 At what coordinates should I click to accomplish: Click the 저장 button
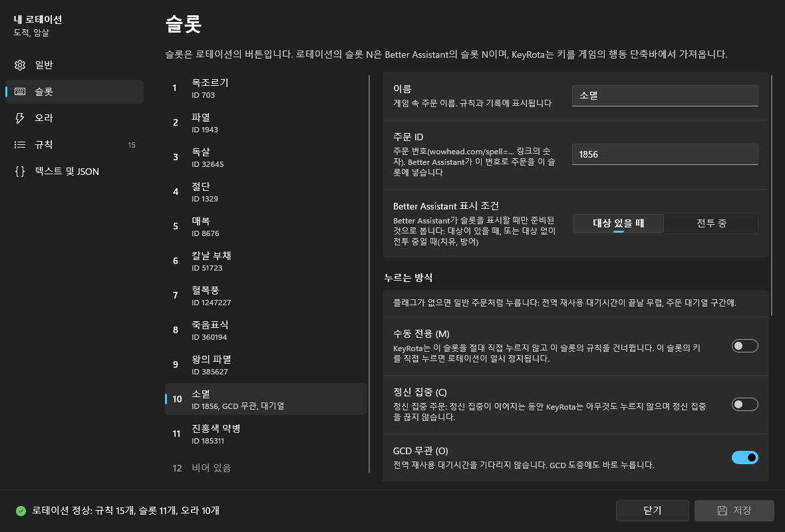pyautogui.click(x=734, y=511)
